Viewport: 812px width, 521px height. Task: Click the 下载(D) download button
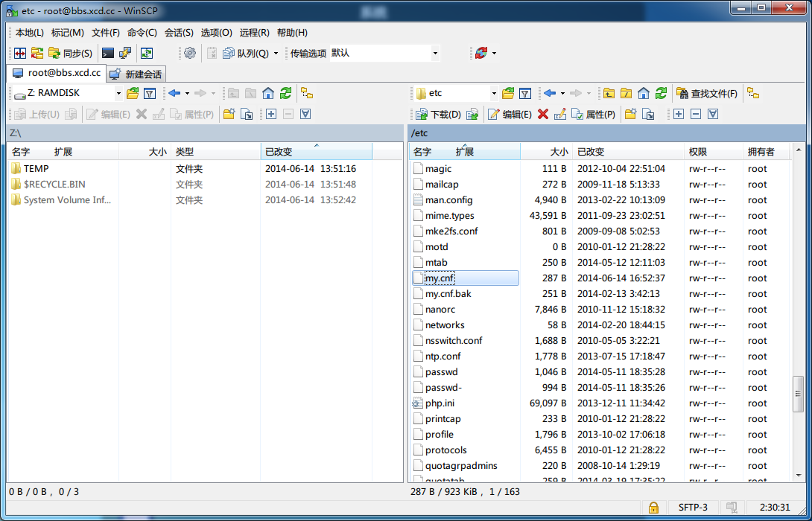(x=438, y=113)
